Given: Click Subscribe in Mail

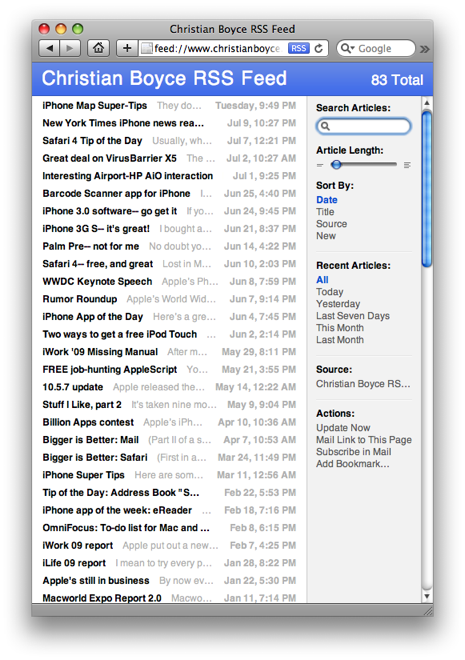Looking at the screenshot, I should coord(353,452).
